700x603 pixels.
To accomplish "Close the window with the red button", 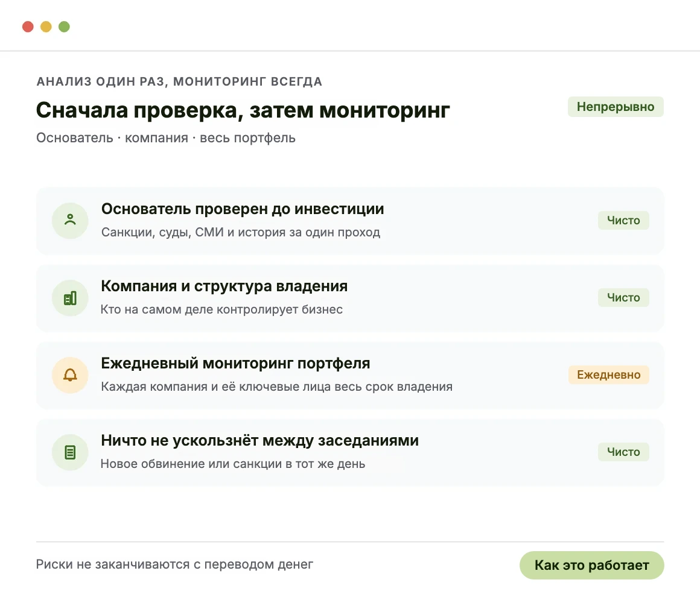I will (28, 27).
